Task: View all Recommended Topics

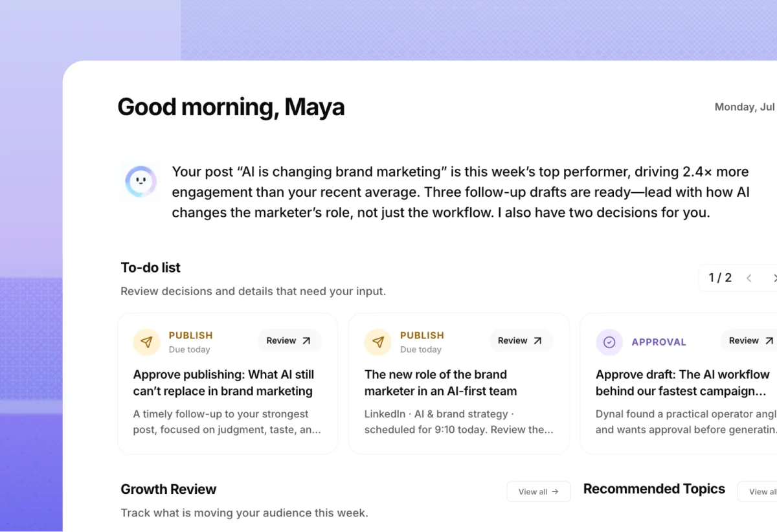Action: [x=758, y=492]
